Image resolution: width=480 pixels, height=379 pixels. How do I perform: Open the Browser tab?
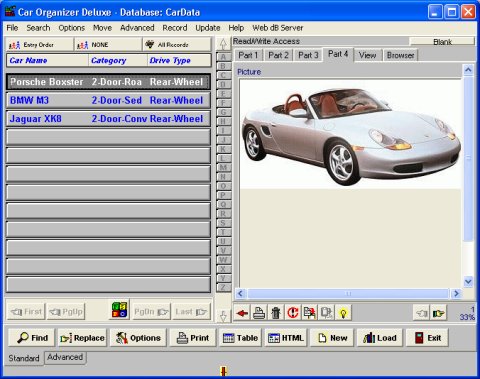pyautogui.click(x=400, y=55)
